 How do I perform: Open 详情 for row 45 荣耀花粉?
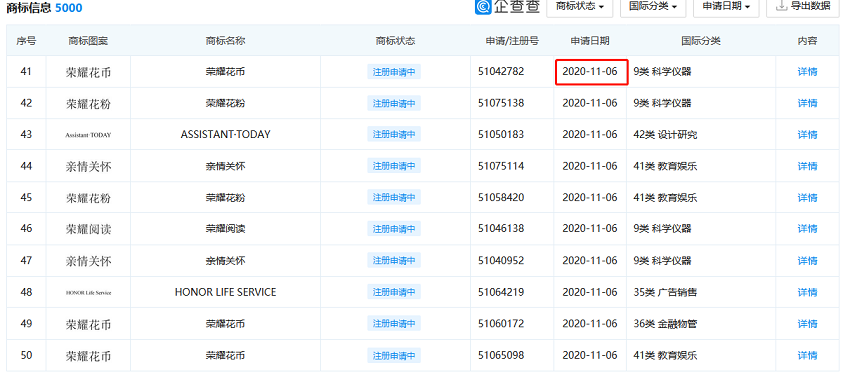pos(807,197)
